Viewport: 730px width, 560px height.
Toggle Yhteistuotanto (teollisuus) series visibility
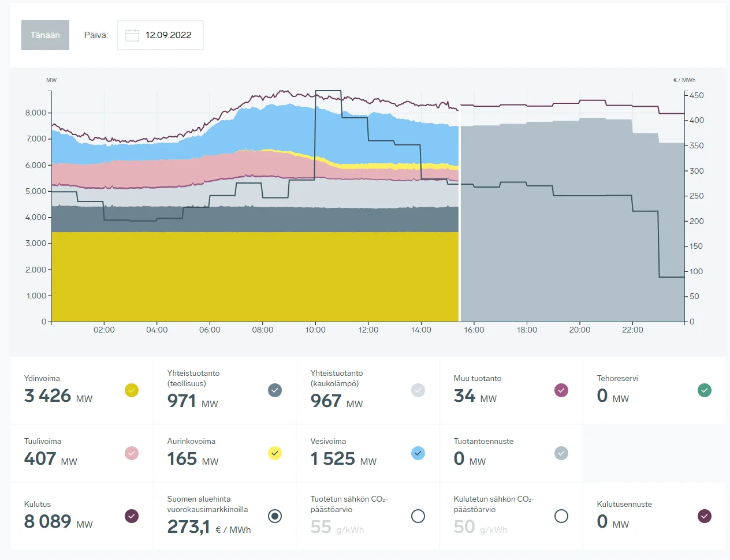pos(275,390)
